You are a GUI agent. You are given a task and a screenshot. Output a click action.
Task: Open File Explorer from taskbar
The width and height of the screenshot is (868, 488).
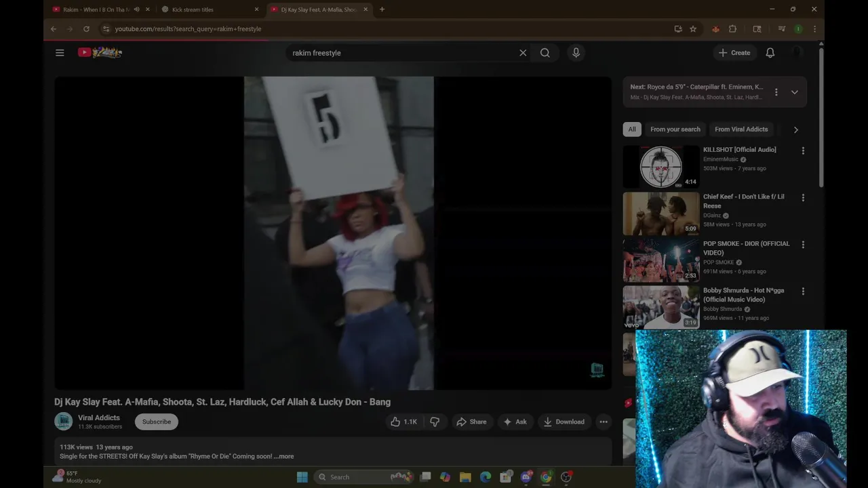pyautogui.click(x=465, y=477)
